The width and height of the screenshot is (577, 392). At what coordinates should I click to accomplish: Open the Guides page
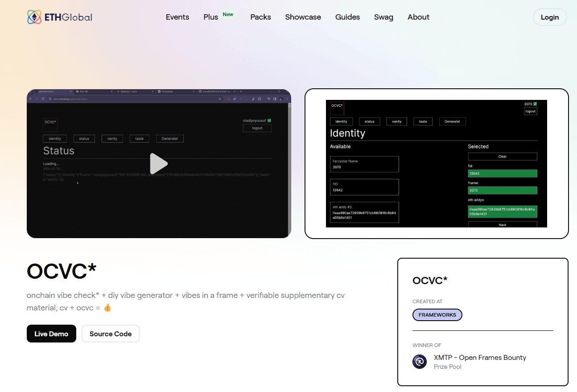(348, 17)
